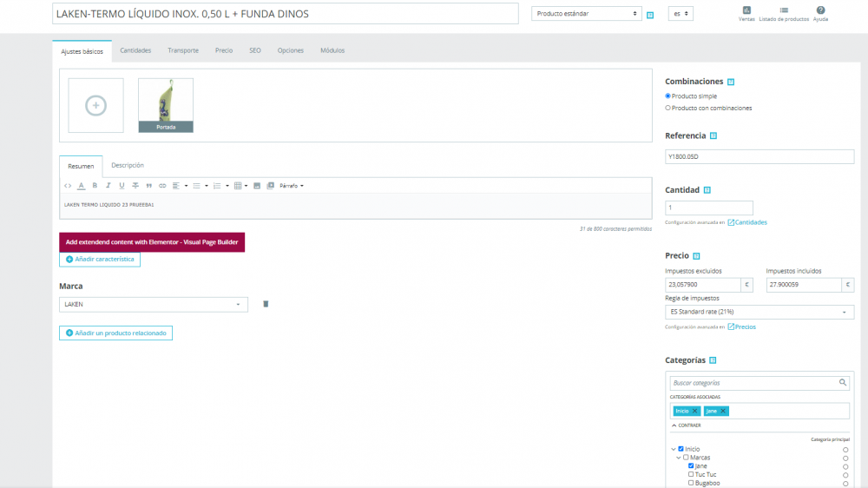The image size is (868, 488).
Task: Open the Producto estándar type dropdown
Action: click(586, 13)
